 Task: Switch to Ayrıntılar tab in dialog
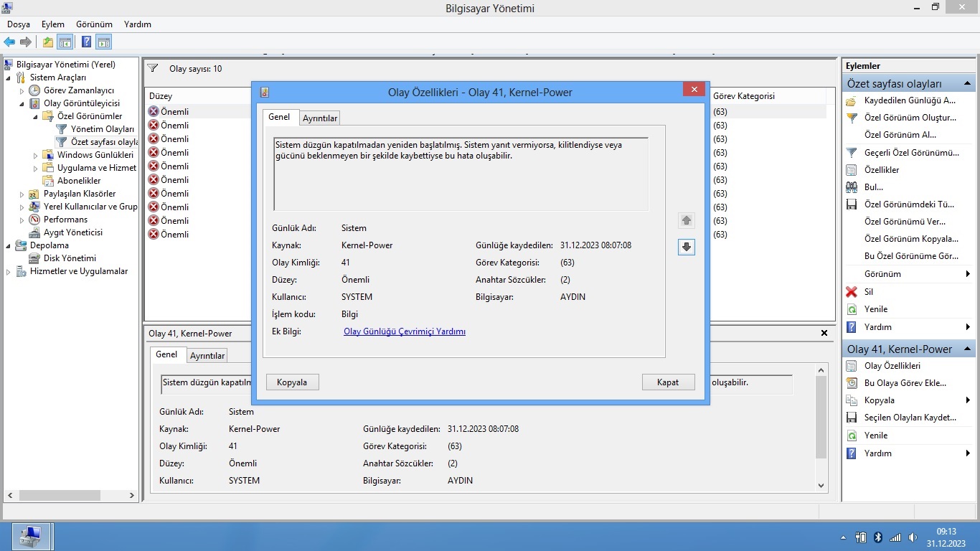(319, 118)
